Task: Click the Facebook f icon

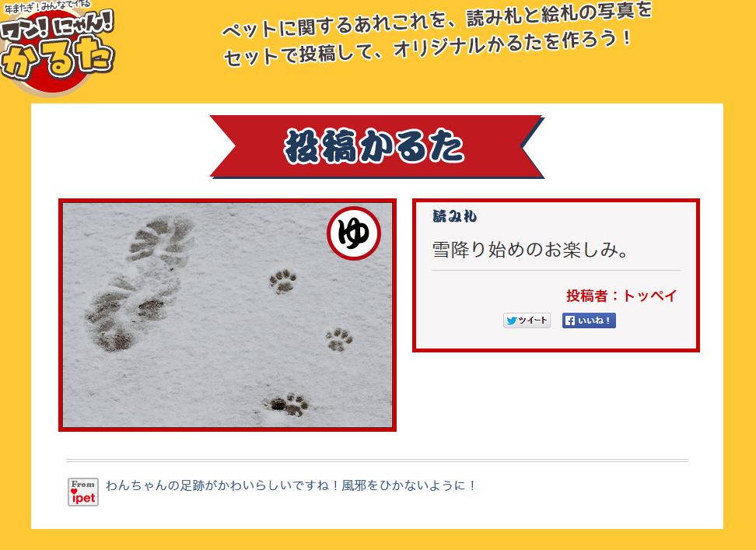Action: click(570, 321)
